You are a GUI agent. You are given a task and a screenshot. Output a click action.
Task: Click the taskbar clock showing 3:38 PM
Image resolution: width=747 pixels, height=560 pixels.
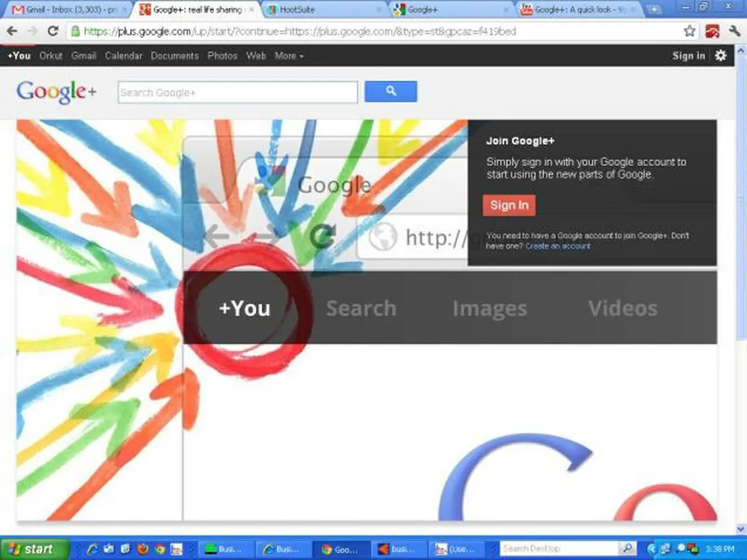click(x=720, y=549)
